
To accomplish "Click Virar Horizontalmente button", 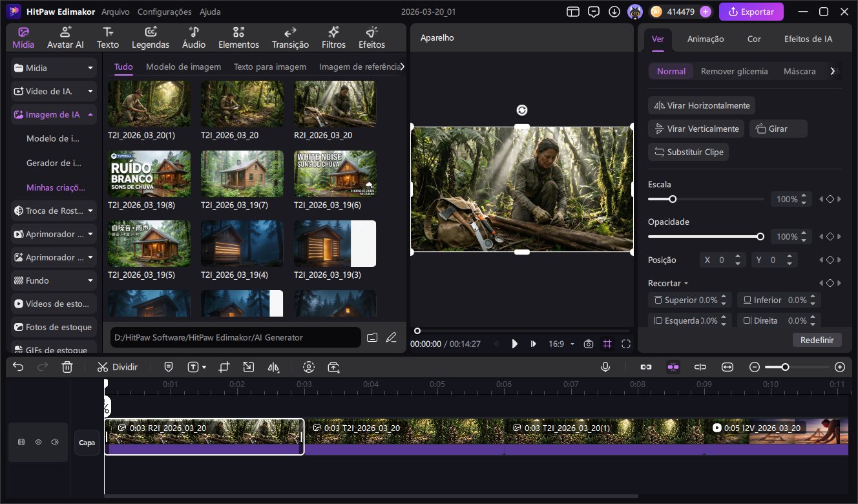I will click(x=702, y=105).
